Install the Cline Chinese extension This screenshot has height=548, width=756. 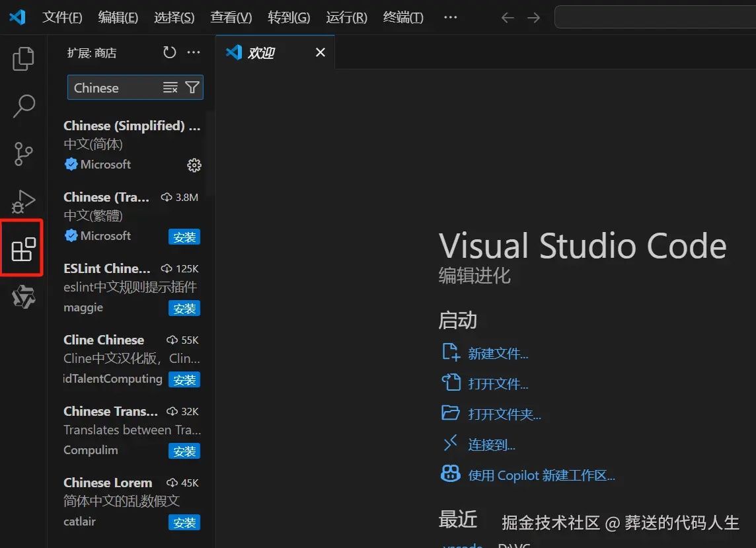point(184,379)
